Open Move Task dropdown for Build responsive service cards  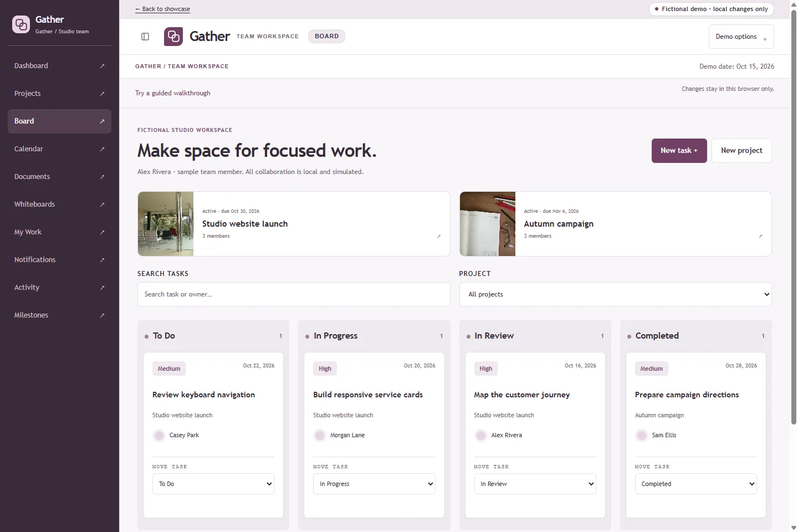click(x=374, y=484)
